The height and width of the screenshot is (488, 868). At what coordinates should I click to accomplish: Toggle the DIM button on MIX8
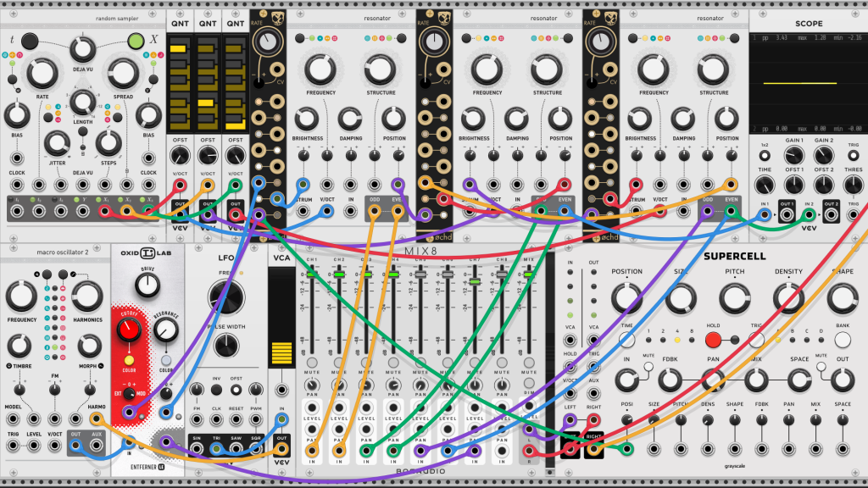pyautogui.click(x=529, y=383)
